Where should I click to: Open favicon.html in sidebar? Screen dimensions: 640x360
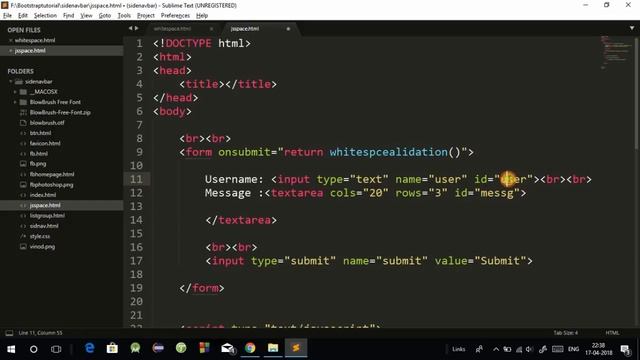pos(45,143)
